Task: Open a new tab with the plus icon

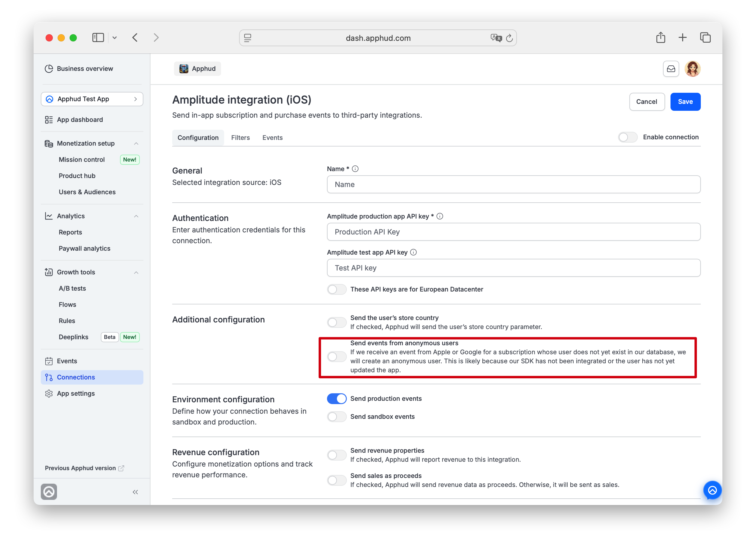Action: tap(683, 37)
